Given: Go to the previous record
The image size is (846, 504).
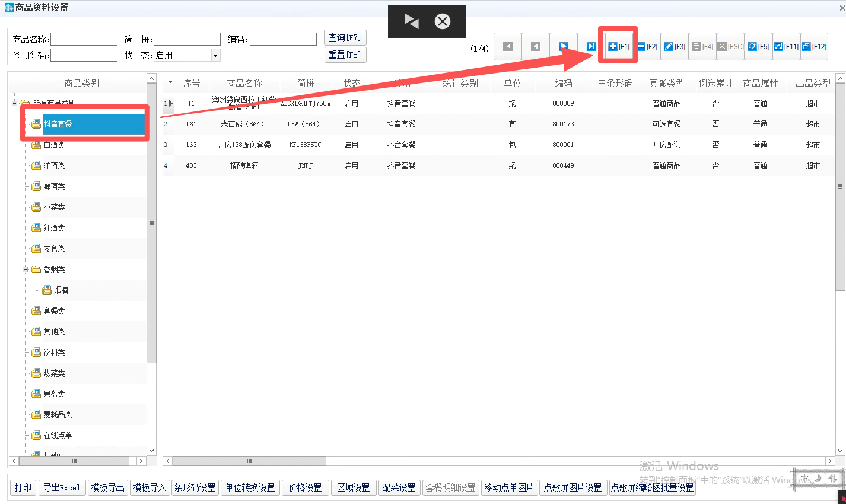Looking at the screenshot, I should (535, 46).
